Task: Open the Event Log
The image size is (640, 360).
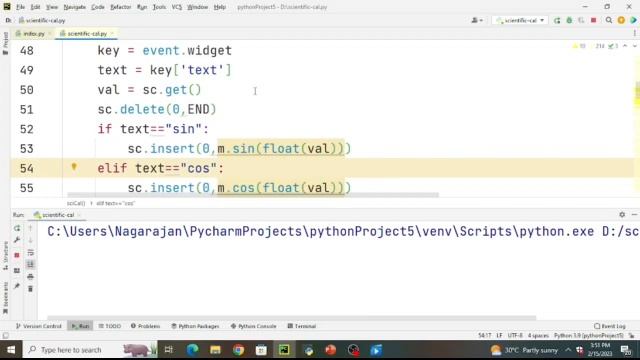Action: pyautogui.click(x=610, y=326)
